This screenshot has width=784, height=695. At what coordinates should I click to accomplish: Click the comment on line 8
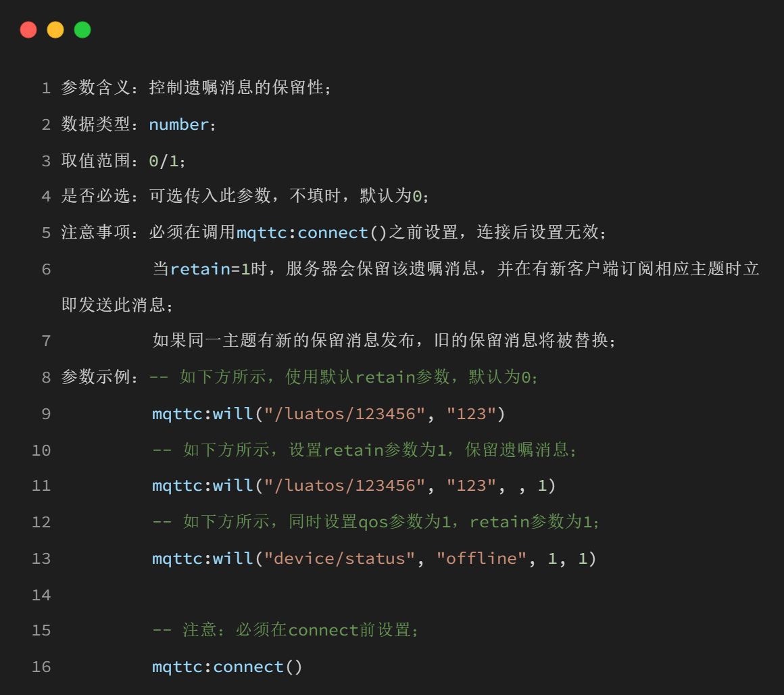pyautogui.click(x=344, y=377)
